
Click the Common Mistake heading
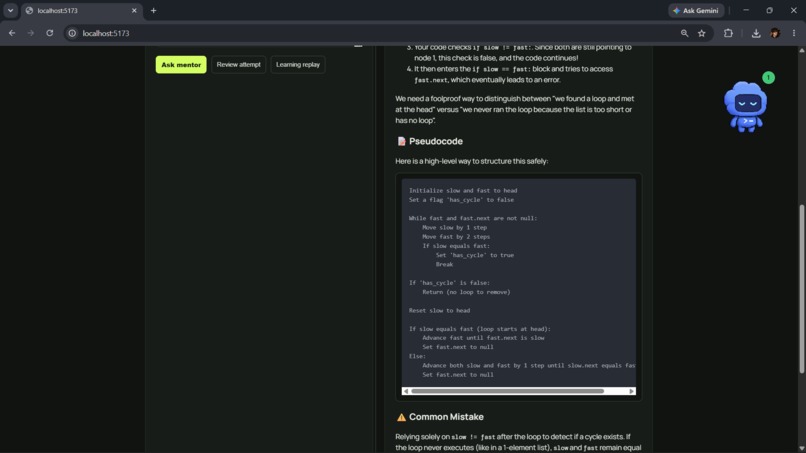click(x=446, y=416)
